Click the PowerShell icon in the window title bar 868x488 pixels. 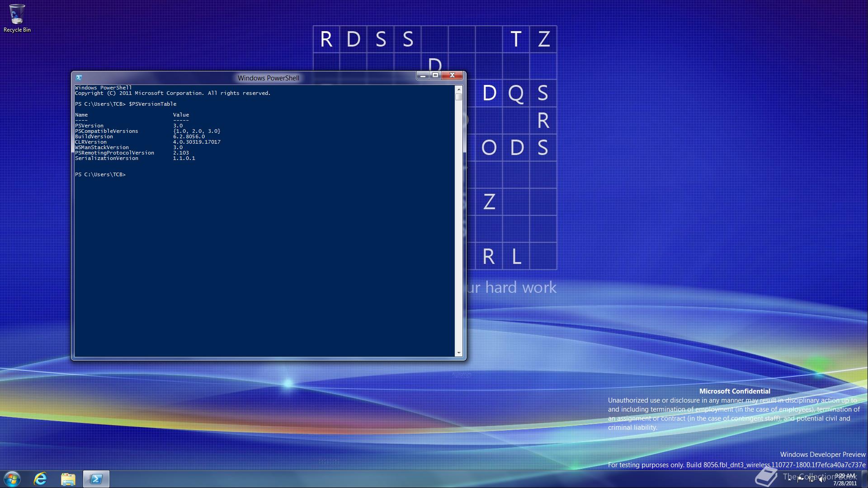click(80, 77)
